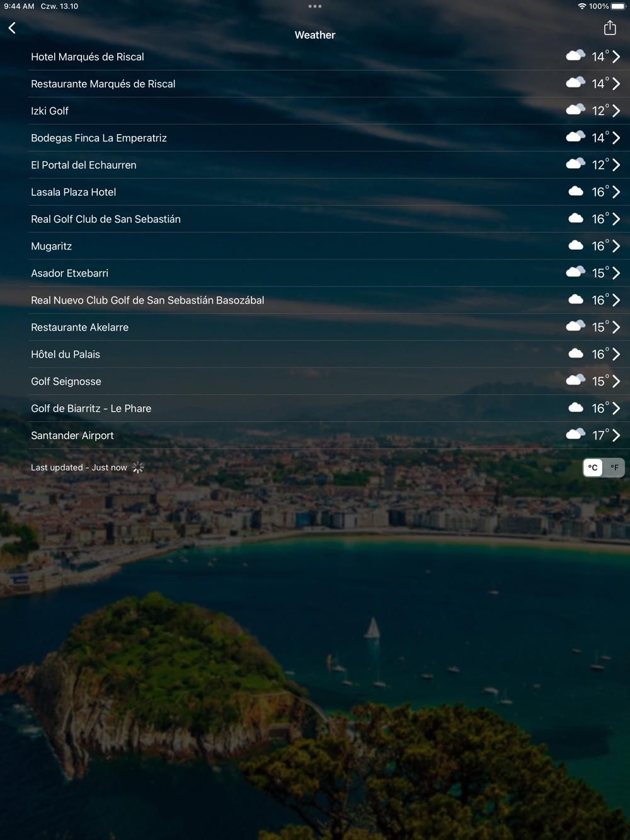The height and width of the screenshot is (840, 630).
Task: Click cloud icon for Golf Seignosse
Action: click(x=576, y=380)
